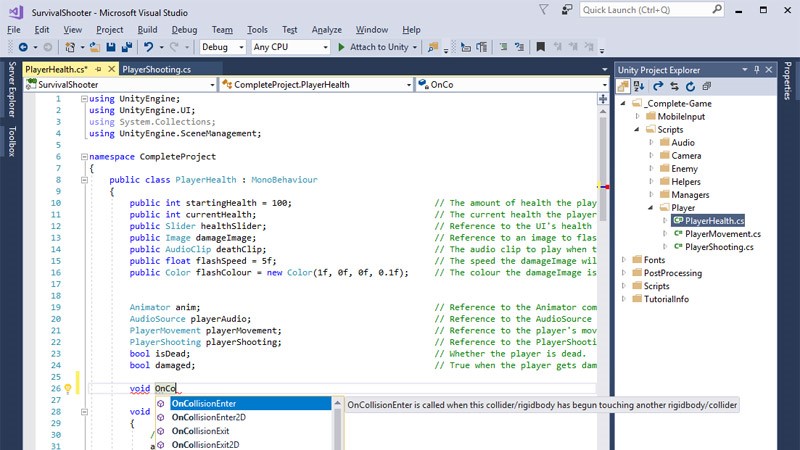Click the lightbulb quick actions icon on line 26
800x450 pixels.
point(67,389)
